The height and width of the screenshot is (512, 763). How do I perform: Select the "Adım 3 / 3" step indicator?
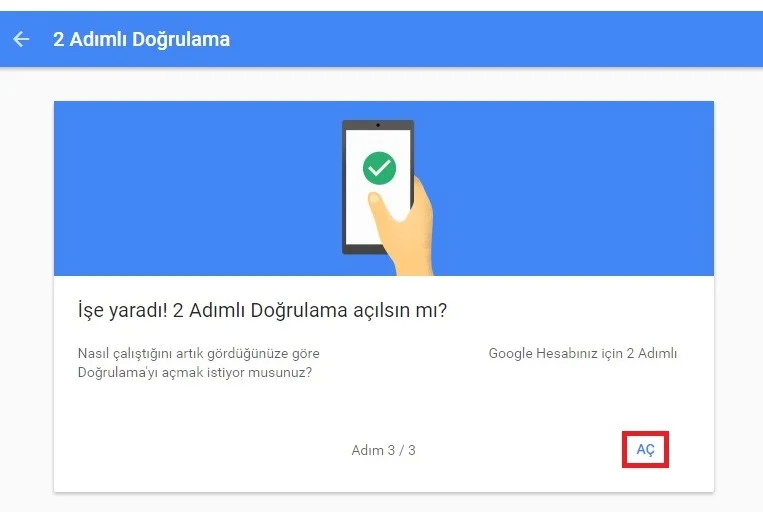coord(383,450)
